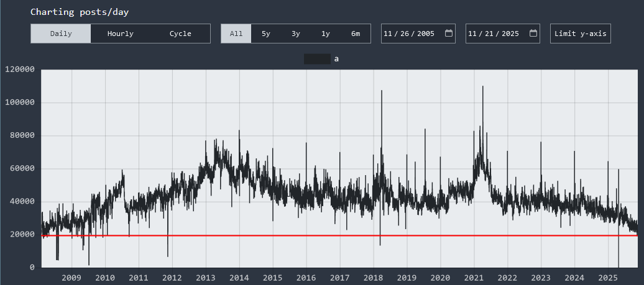
Task: Click the 20000 y-axis label
Action: click(x=22, y=235)
